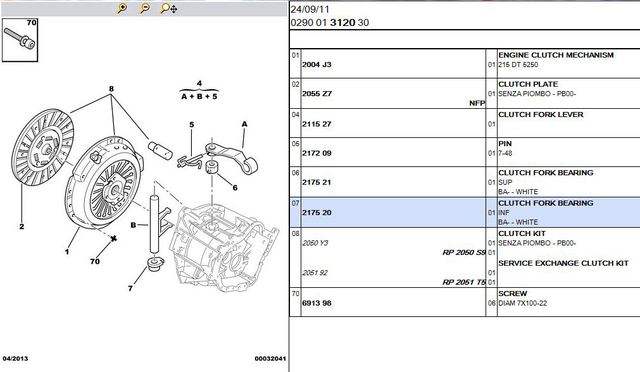Select part number 2115 27
The image size is (640, 372).
pyautogui.click(x=316, y=124)
